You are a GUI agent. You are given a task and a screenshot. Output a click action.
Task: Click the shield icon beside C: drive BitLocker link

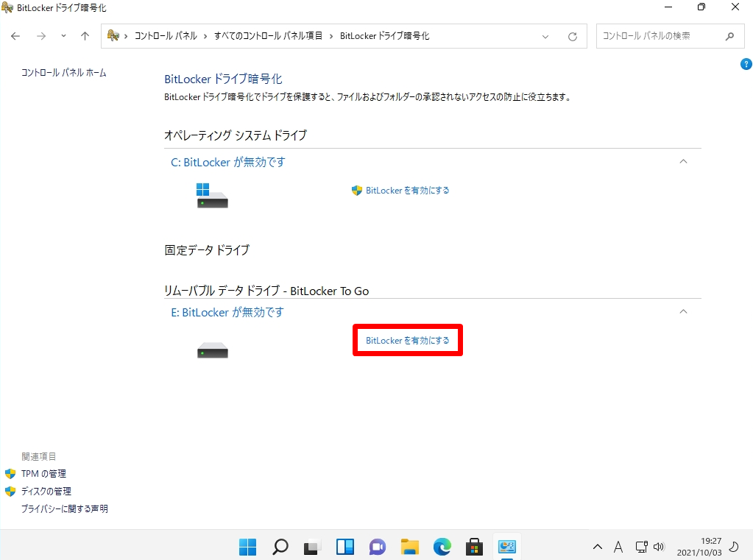[357, 191]
